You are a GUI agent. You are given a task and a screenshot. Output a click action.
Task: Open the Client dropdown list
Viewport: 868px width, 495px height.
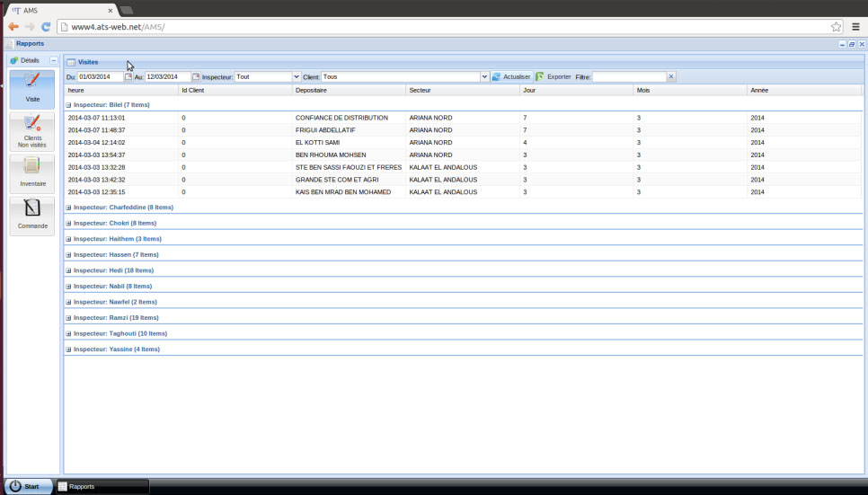tap(484, 77)
